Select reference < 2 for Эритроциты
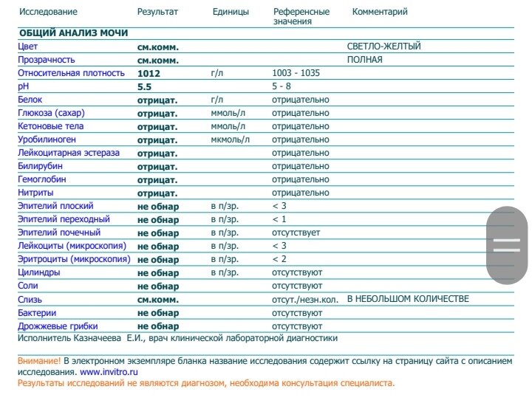The image size is (532, 409). click(x=279, y=258)
